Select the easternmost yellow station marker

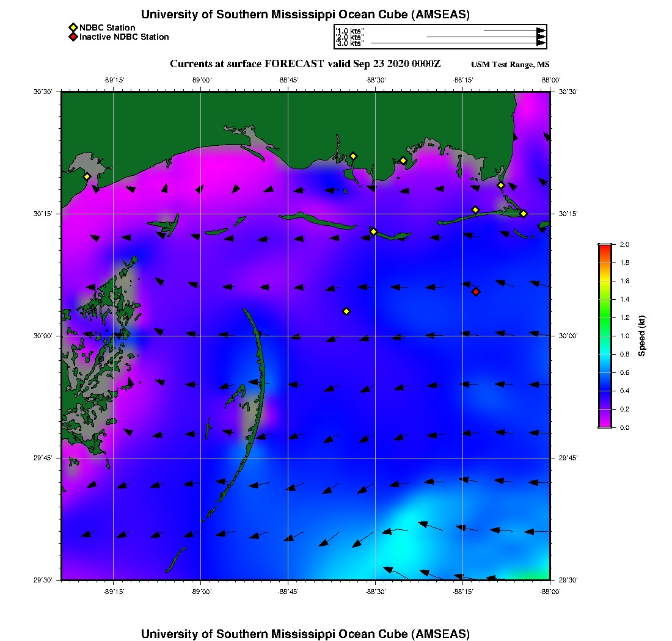click(x=524, y=213)
